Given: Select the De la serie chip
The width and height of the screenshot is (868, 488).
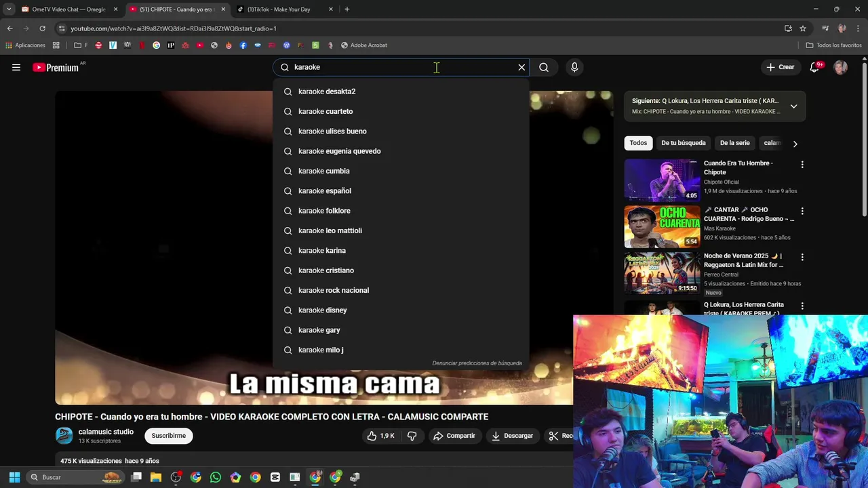Looking at the screenshot, I should tap(734, 143).
